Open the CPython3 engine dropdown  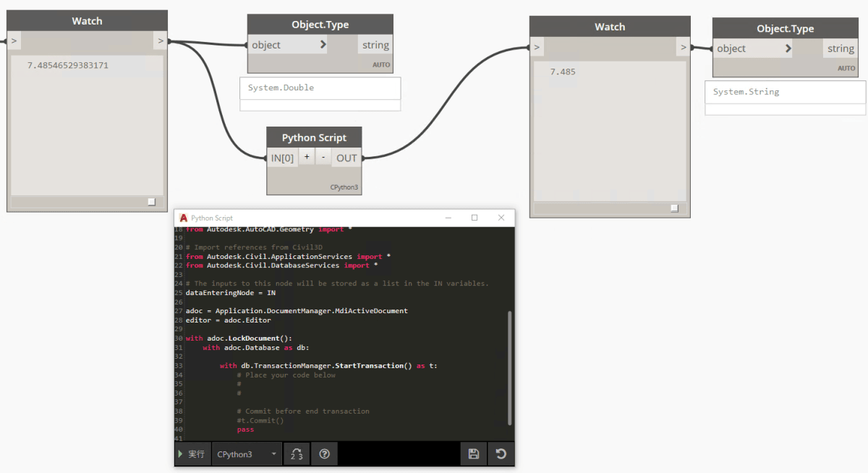point(247,454)
